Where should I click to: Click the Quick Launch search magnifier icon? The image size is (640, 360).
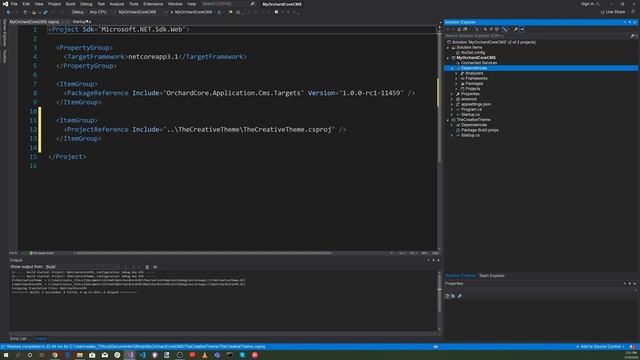point(252,4)
